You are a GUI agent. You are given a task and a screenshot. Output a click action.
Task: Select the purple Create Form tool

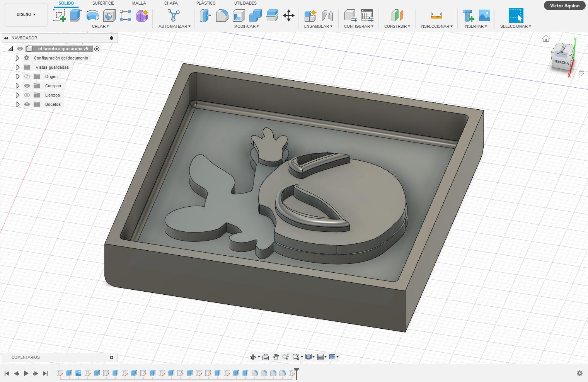pos(142,15)
